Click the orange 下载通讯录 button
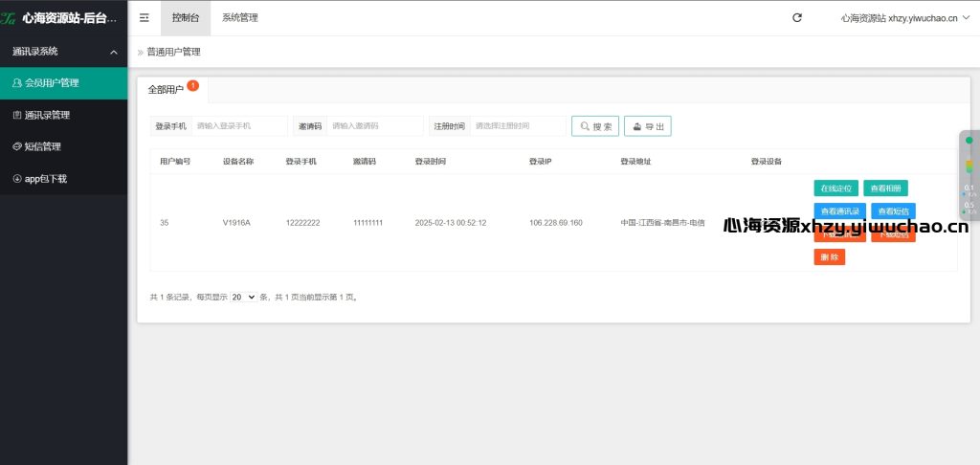Screen dimensions: 980x465 click(840, 235)
